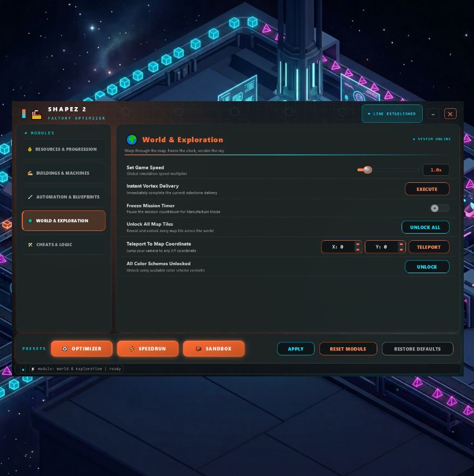Viewport: 474px width, 476px height.
Task: Open the Buildings & Machines module
Action: 64,173
